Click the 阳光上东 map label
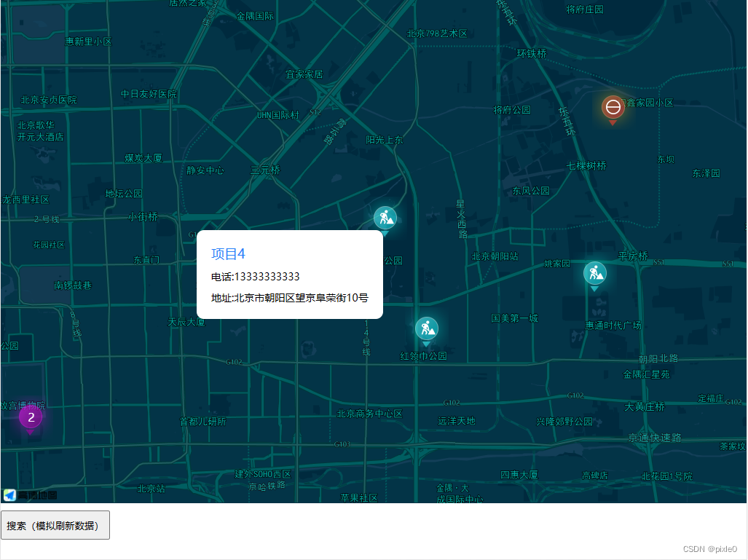 [385, 140]
